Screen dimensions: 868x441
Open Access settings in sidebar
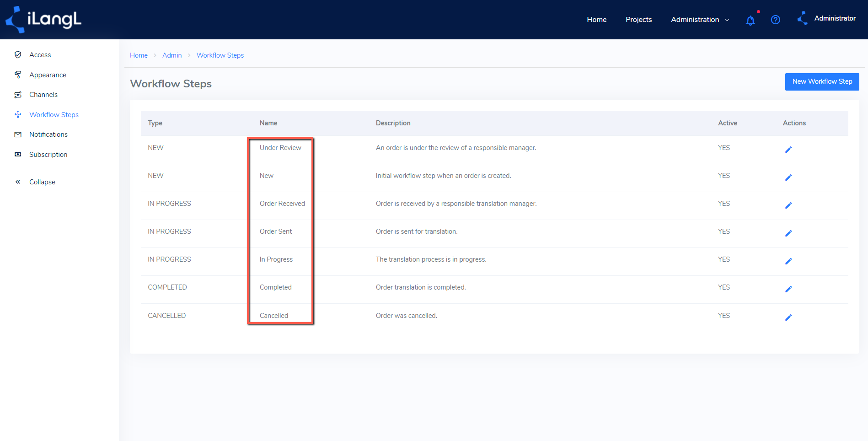(x=40, y=55)
